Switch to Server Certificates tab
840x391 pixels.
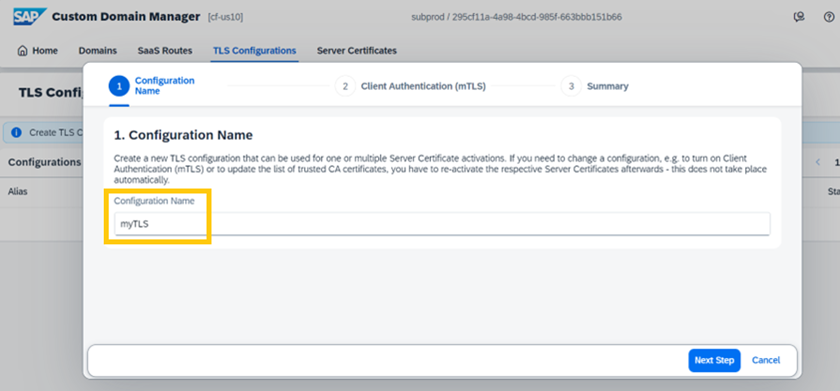coord(357,51)
